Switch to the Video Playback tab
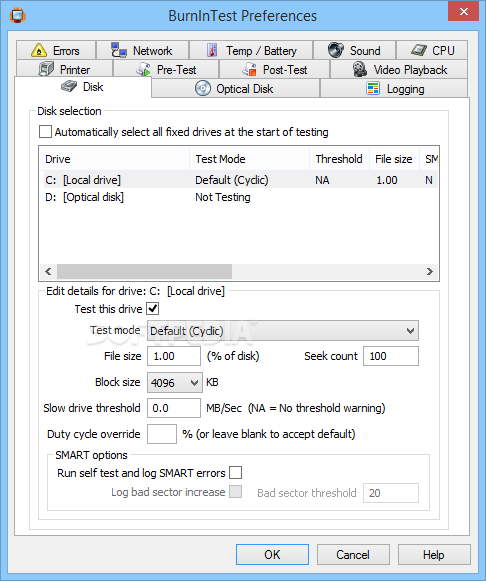Viewport: 486px width, 581px height. (399, 69)
